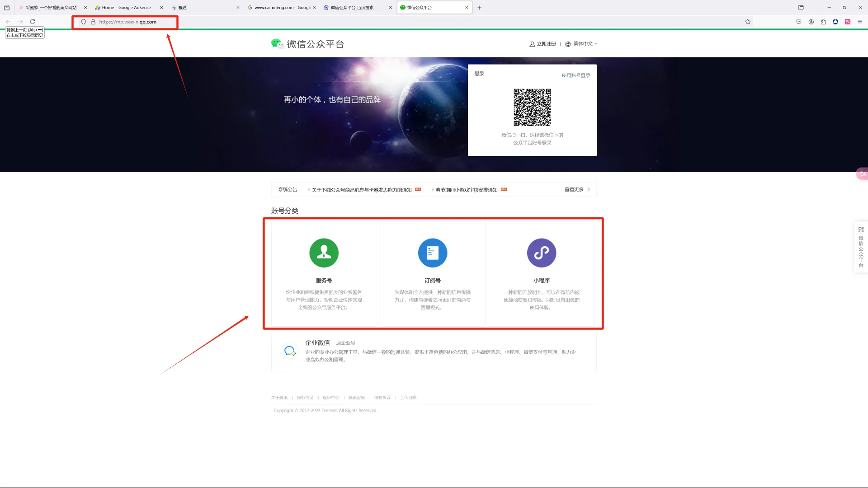
Task: Click the 企业微信 chat bubble icon
Action: [x=290, y=351]
